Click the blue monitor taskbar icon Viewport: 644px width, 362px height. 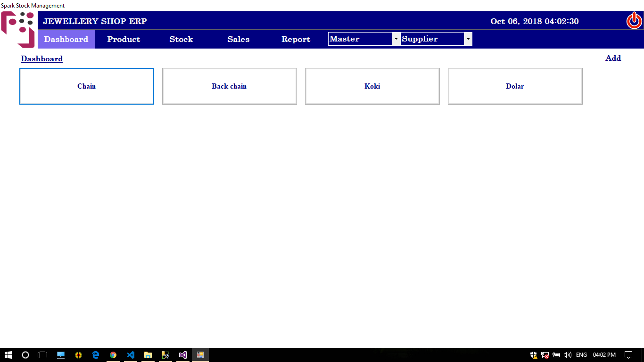pos(61,355)
